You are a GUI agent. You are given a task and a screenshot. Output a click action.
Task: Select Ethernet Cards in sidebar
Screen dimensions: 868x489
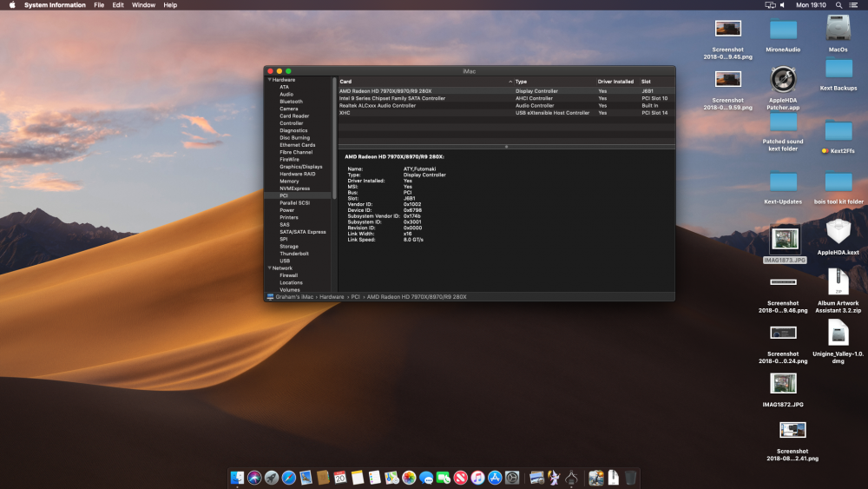click(297, 145)
